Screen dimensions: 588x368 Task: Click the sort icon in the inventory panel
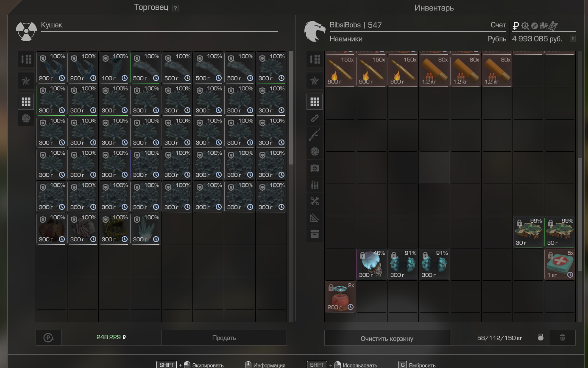pyautogui.click(x=315, y=59)
